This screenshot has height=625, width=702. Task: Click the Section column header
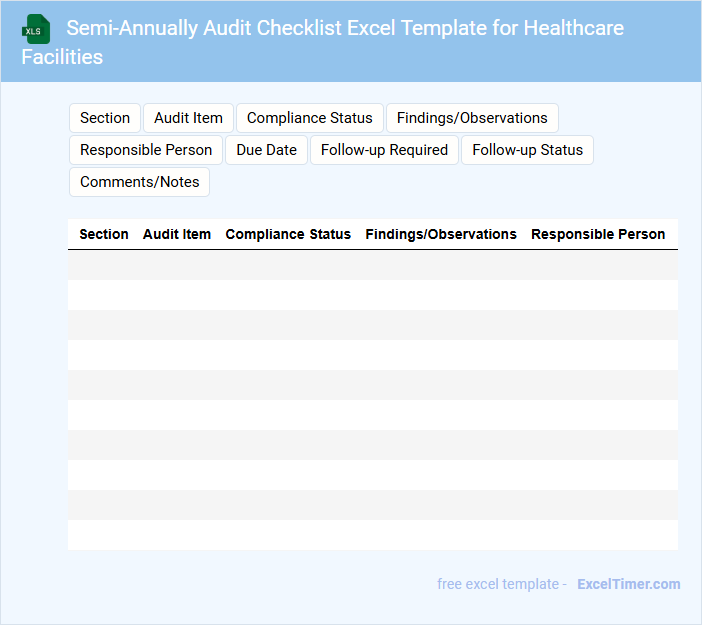pyautogui.click(x=104, y=234)
